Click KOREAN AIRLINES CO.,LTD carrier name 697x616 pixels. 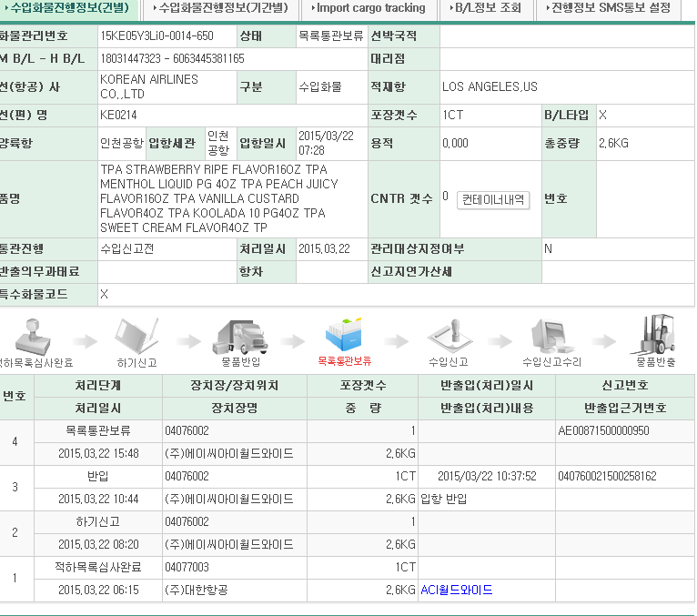[x=149, y=86]
